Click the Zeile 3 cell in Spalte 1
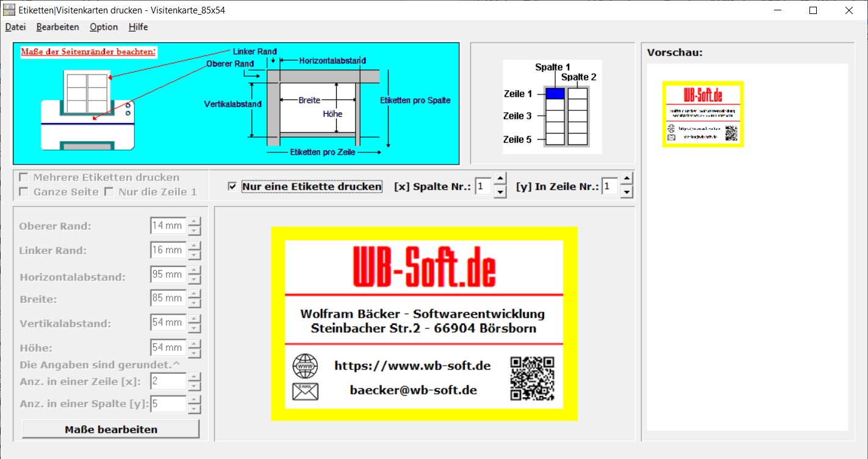 point(555,116)
